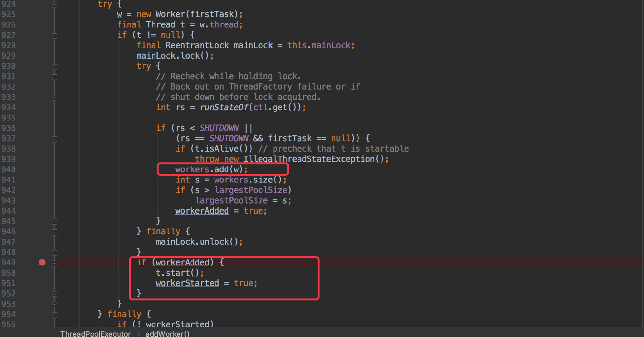The height and width of the screenshot is (337, 644).
Task: Click fold-end marker at line 952
Action: click(55, 294)
